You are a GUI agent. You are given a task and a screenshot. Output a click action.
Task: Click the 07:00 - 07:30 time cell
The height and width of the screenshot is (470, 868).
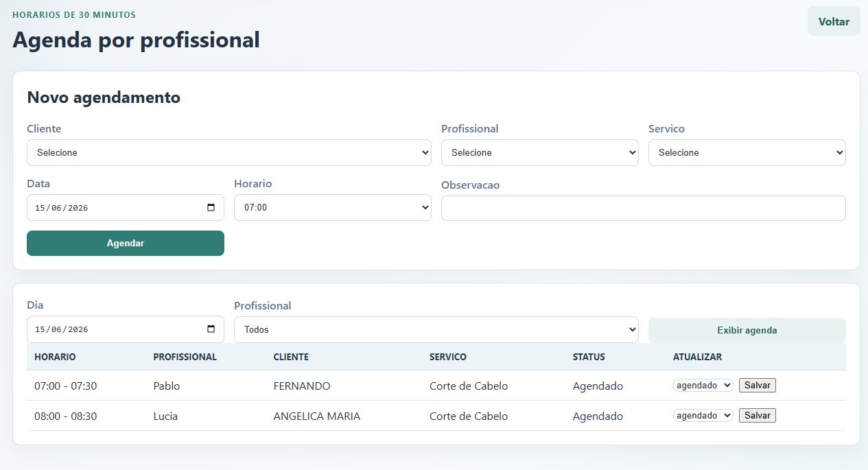click(66, 386)
